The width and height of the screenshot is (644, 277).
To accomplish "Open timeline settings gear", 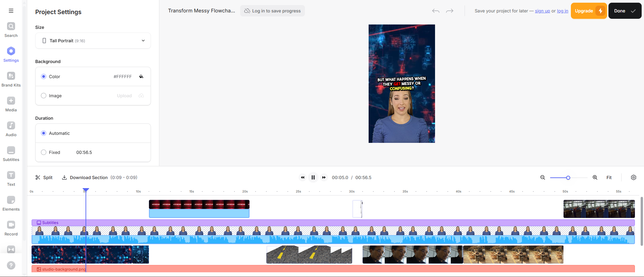I will pyautogui.click(x=634, y=177).
